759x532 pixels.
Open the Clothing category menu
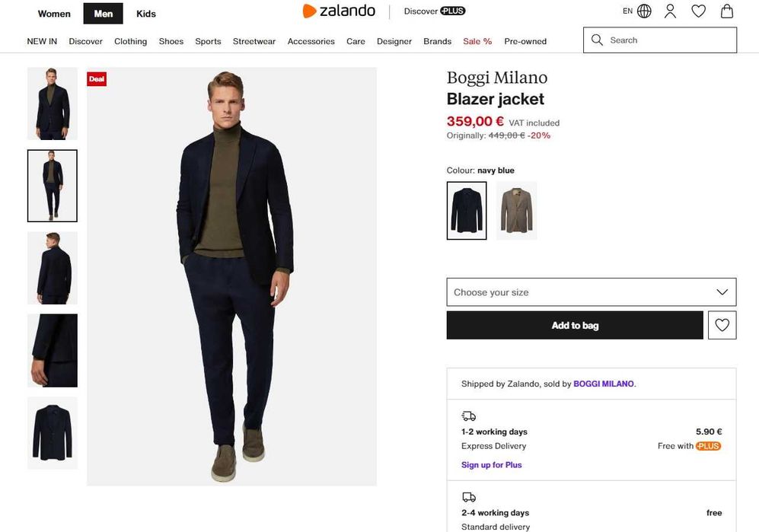point(130,41)
